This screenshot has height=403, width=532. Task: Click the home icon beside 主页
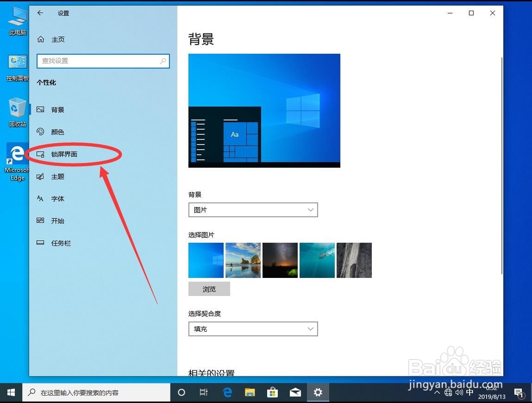(x=41, y=39)
